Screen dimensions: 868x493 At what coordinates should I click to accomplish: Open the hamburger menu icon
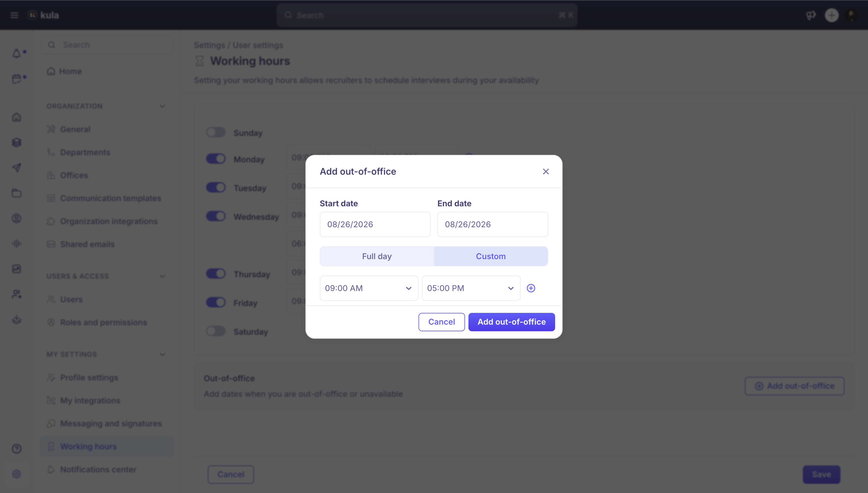(x=14, y=15)
